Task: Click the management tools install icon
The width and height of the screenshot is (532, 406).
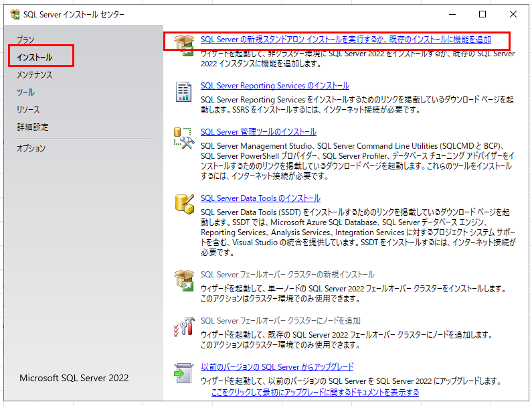Action: pos(183,137)
